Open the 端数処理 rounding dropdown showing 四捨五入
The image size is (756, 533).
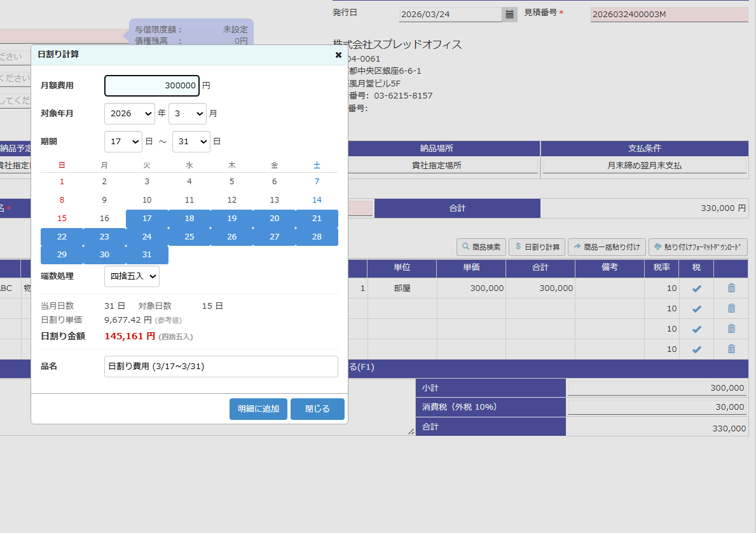pos(132,276)
